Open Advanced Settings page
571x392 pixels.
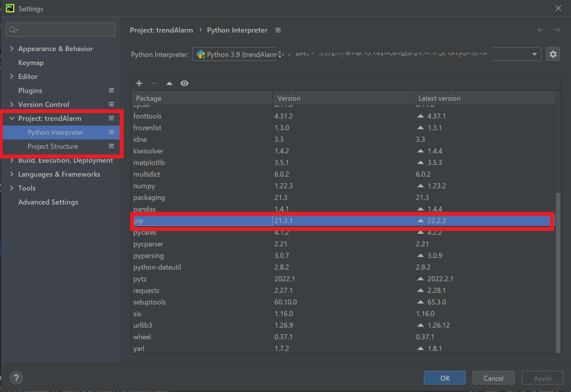48,202
